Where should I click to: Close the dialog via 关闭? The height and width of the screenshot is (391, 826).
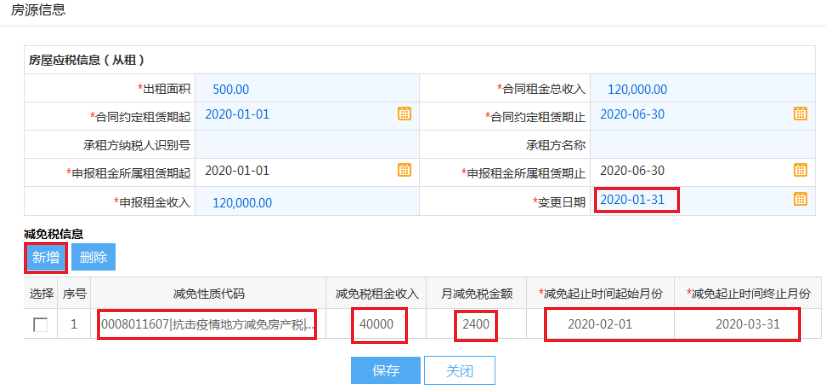coord(459,370)
